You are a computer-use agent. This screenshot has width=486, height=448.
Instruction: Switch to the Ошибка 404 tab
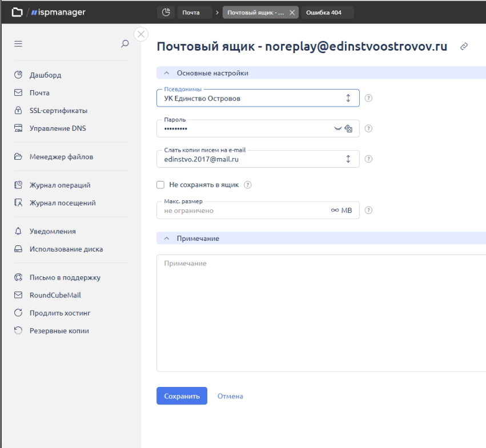pos(327,13)
